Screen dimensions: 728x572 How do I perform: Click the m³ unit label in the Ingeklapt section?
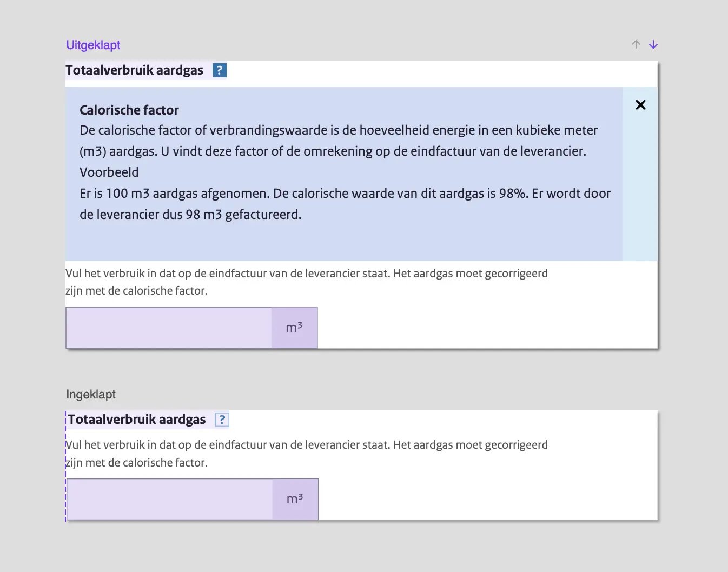pos(295,498)
